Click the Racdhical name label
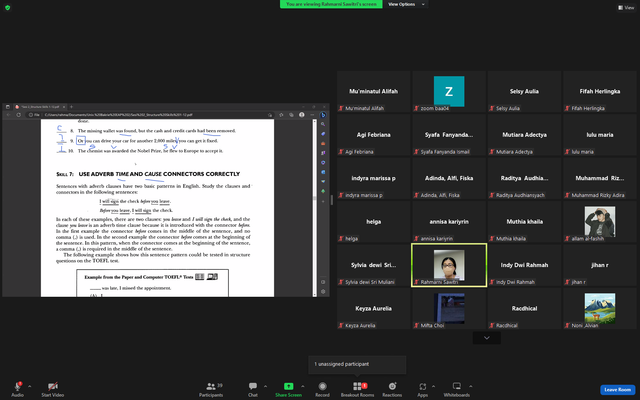Viewport: 640px width, 400px height. pyautogui.click(x=507, y=325)
